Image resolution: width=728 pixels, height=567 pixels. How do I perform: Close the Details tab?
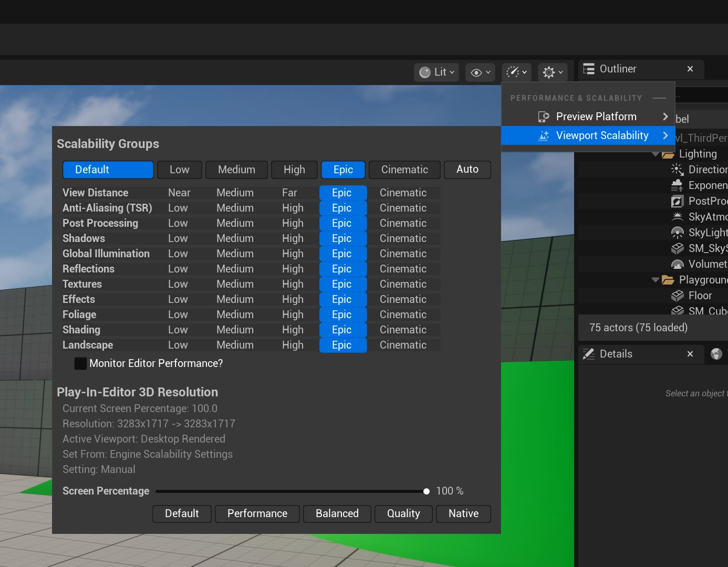690,354
